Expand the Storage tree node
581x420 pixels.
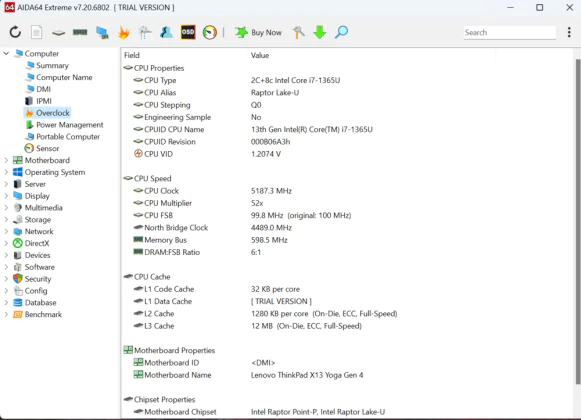click(6, 219)
